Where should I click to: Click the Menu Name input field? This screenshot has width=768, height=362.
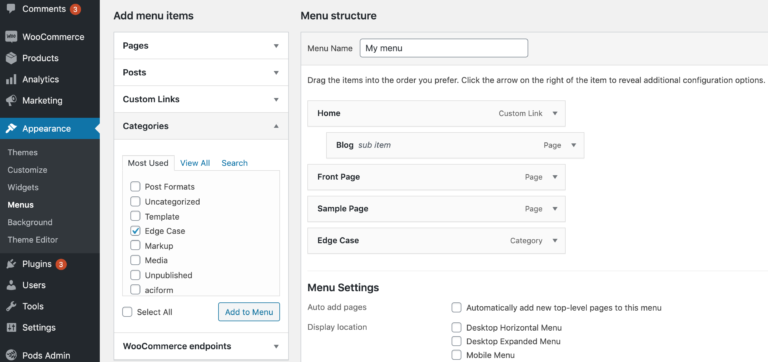pos(444,48)
